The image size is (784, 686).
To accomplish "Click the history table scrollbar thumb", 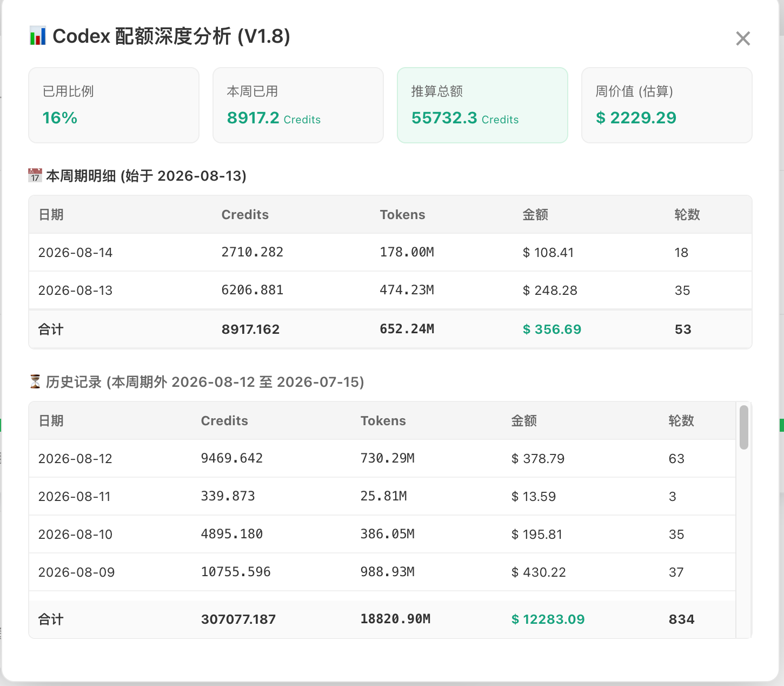I will pyautogui.click(x=744, y=427).
